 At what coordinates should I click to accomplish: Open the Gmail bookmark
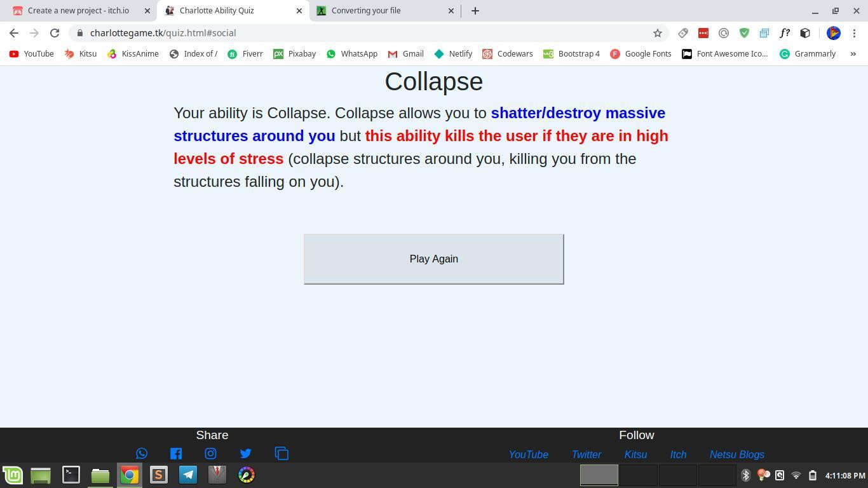[405, 54]
